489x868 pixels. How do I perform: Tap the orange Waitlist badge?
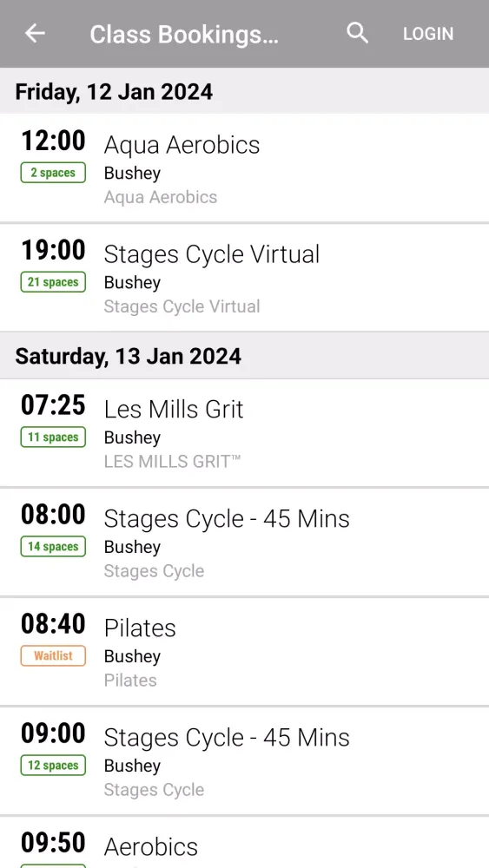[53, 656]
